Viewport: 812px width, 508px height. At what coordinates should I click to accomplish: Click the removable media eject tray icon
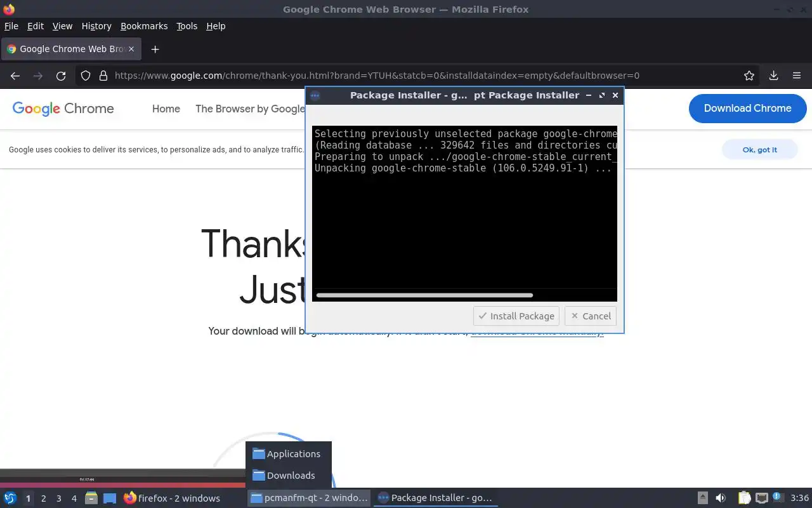703,498
